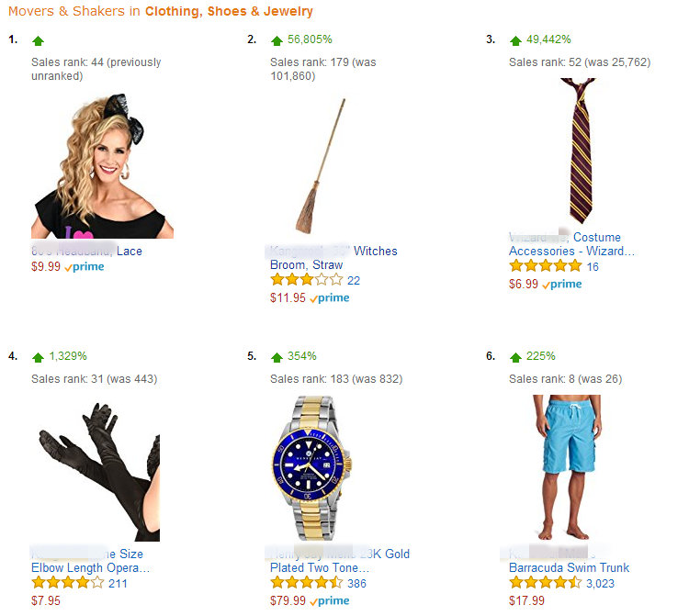Click the green arrow next to 49,442%

coord(515,40)
